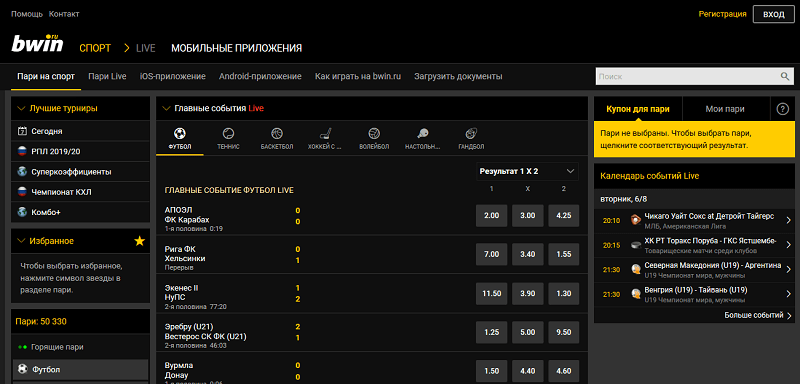Open arrow for Чикаго Уайт Сокс event

coord(788,220)
